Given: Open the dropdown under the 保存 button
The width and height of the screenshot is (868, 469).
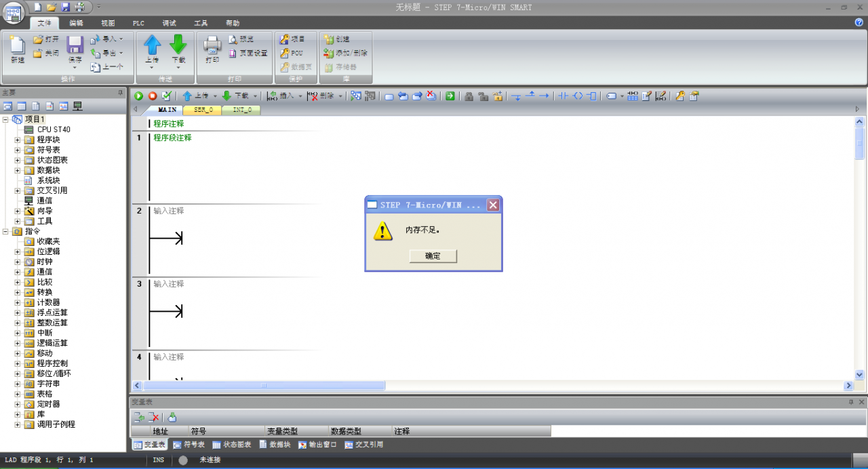Looking at the screenshot, I should click(75, 68).
